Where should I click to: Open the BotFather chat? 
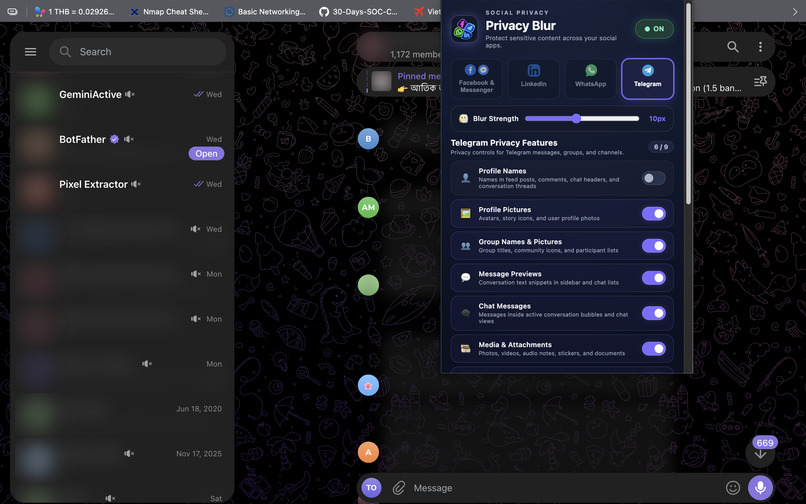(x=122, y=145)
